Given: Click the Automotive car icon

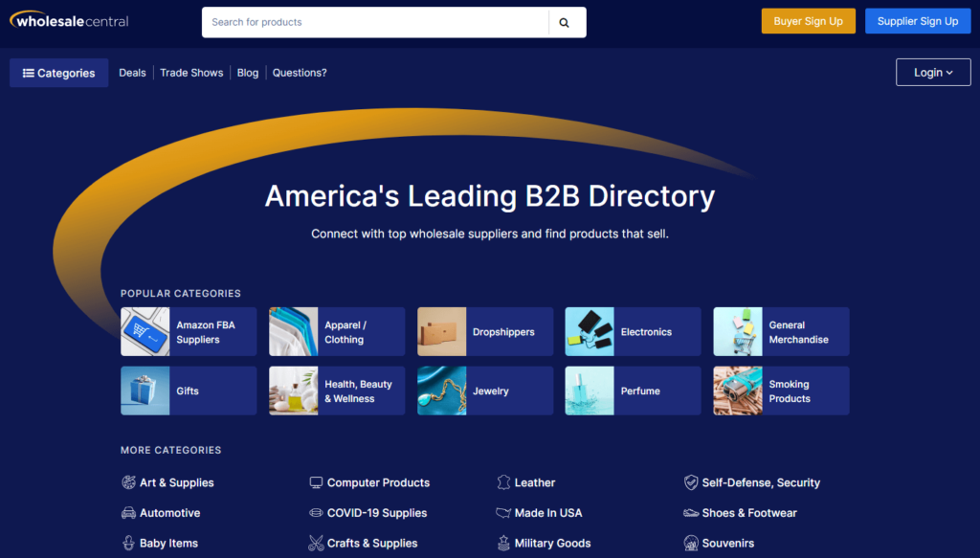Looking at the screenshot, I should click(128, 513).
